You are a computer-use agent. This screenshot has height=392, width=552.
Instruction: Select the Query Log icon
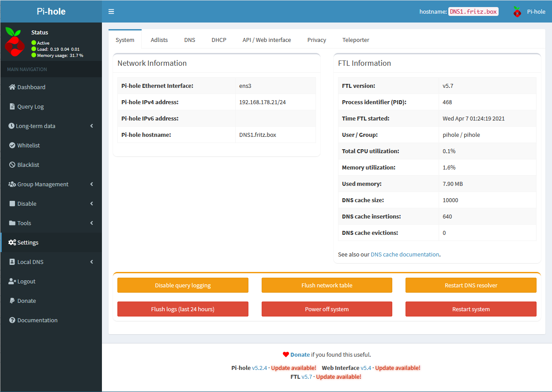(12, 106)
